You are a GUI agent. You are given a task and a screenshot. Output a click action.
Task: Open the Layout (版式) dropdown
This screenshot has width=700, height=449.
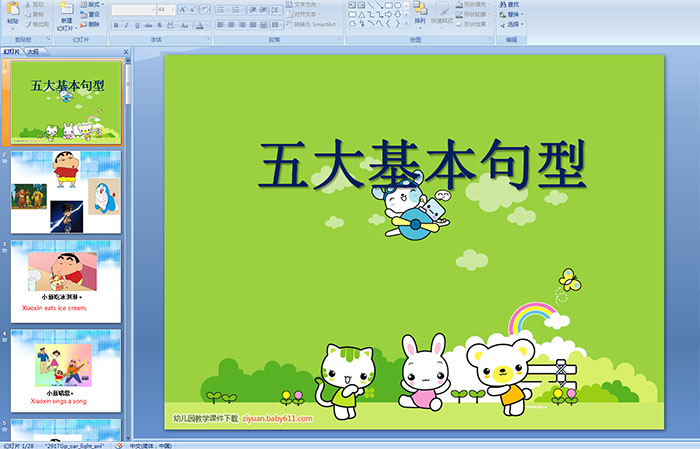coord(92,4)
